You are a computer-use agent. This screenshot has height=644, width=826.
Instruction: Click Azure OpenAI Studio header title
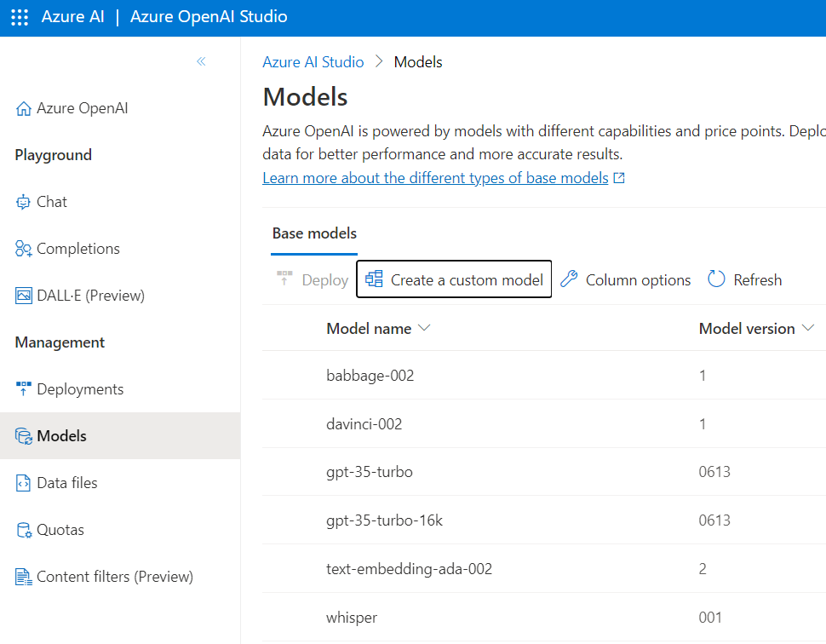(209, 17)
